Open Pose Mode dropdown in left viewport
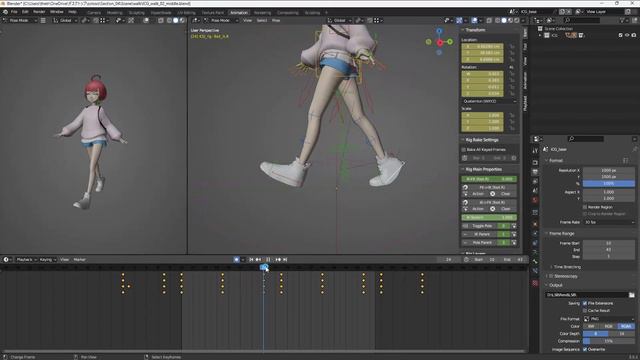640x360 pixels. click(x=20, y=20)
